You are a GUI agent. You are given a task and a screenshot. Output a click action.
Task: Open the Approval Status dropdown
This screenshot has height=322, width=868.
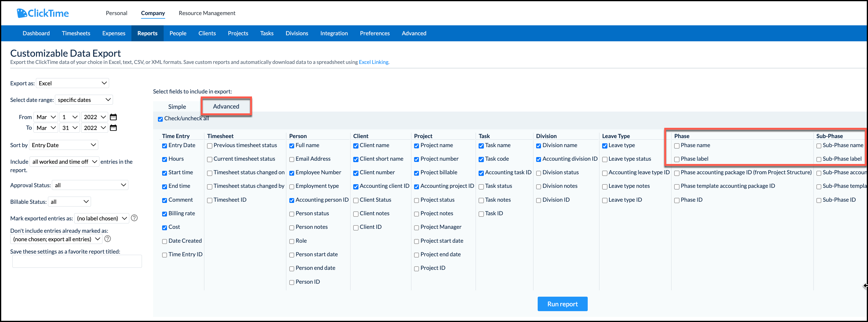pyautogui.click(x=90, y=185)
